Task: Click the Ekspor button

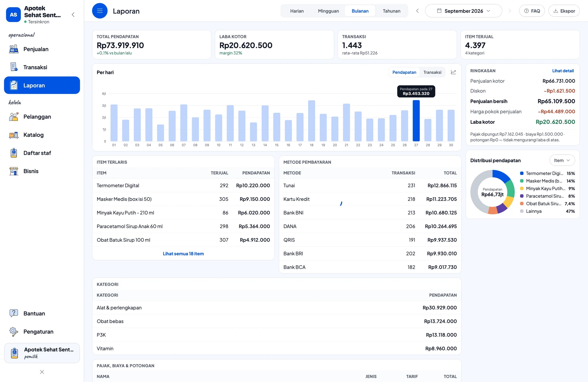Action: pyautogui.click(x=564, y=11)
